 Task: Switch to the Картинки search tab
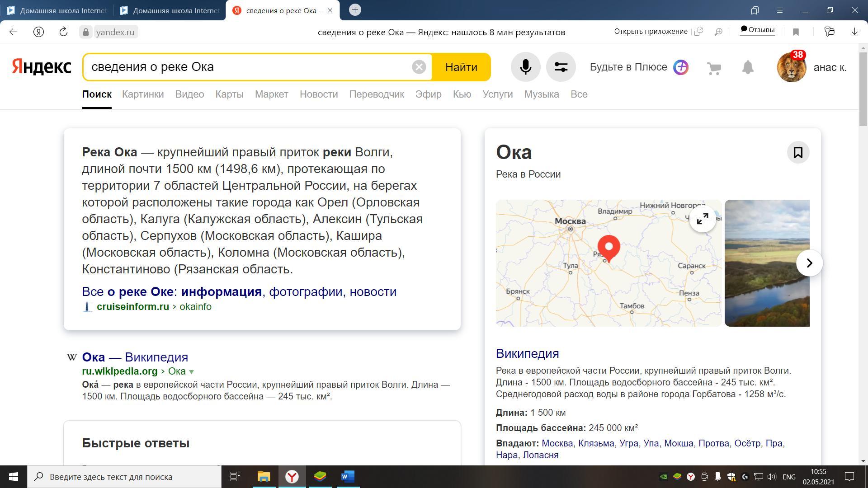tap(143, 94)
